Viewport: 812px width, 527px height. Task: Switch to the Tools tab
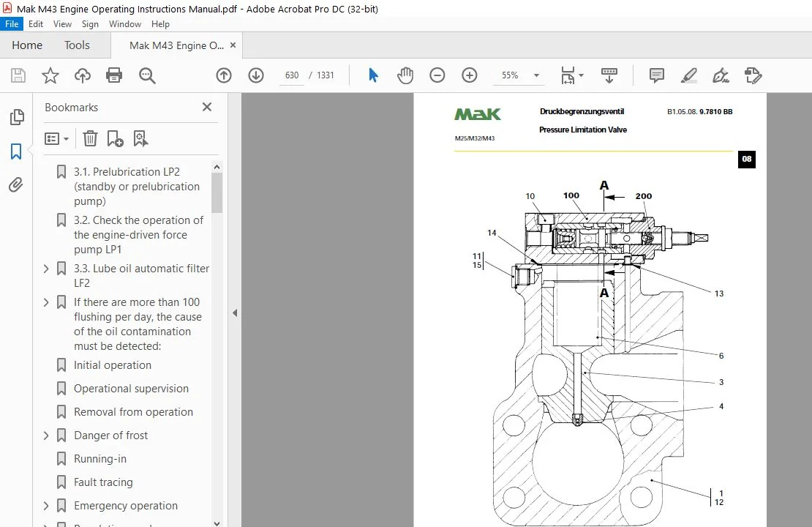coord(77,45)
